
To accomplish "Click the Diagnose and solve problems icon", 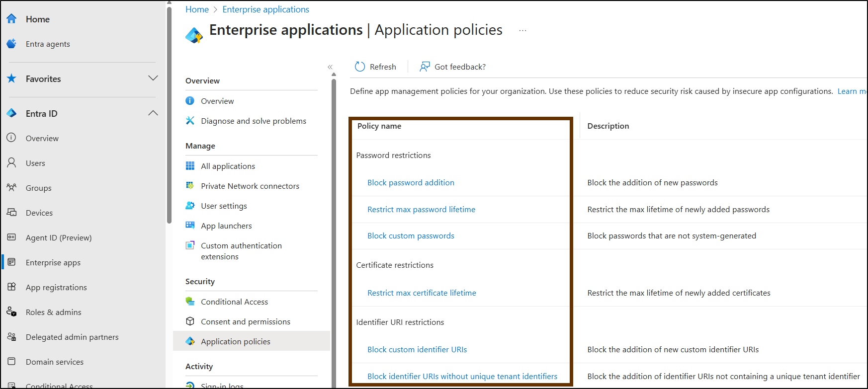I will (x=190, y=120).
